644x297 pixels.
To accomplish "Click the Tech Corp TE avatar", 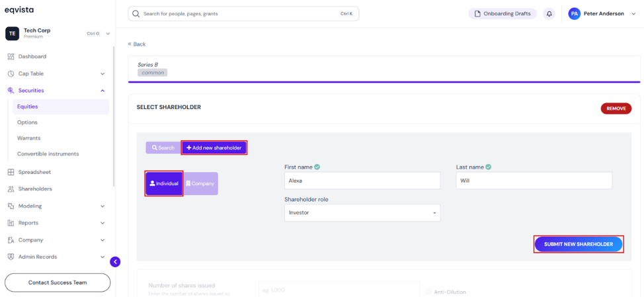I will point(12,33).
